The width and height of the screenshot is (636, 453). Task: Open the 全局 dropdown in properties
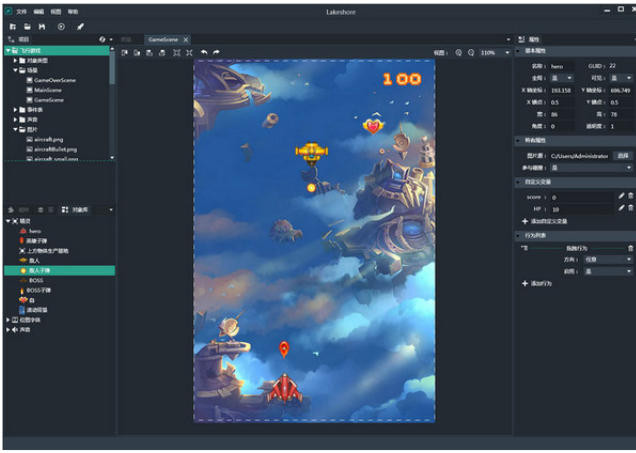click(561, 78)
